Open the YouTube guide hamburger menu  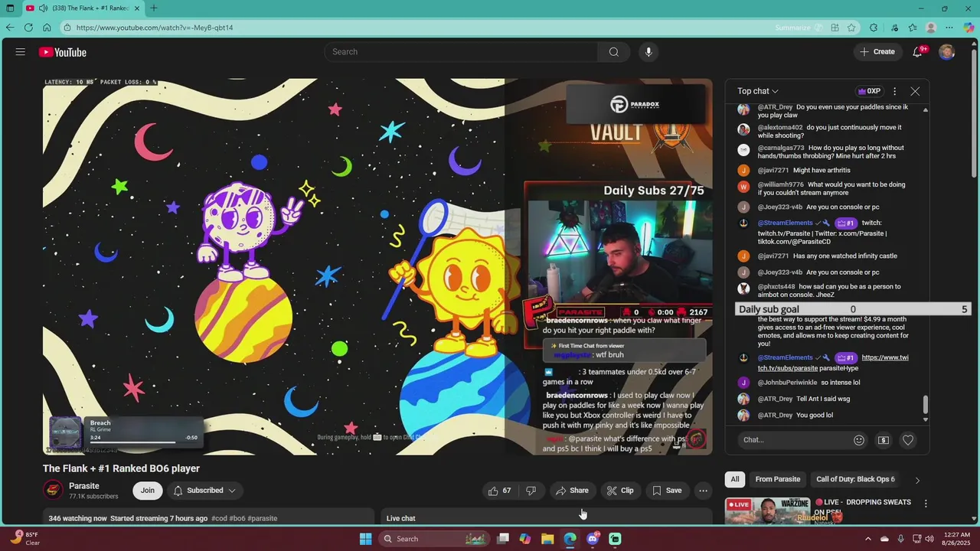coord(21,52)
